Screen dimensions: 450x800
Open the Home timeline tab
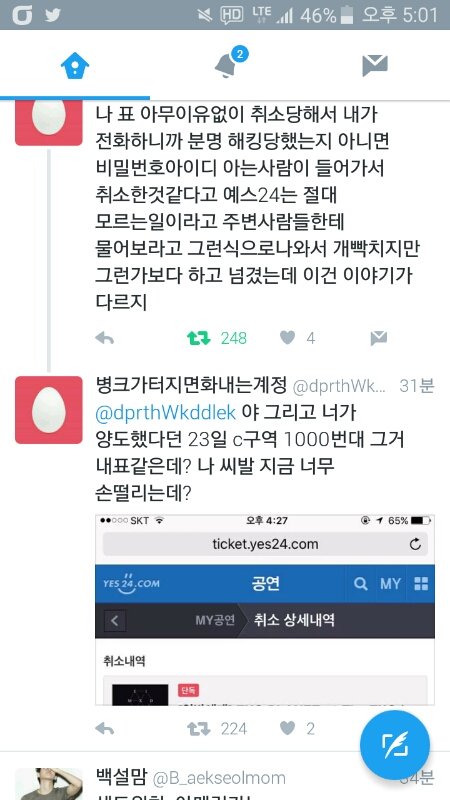(x=75, y=66)
